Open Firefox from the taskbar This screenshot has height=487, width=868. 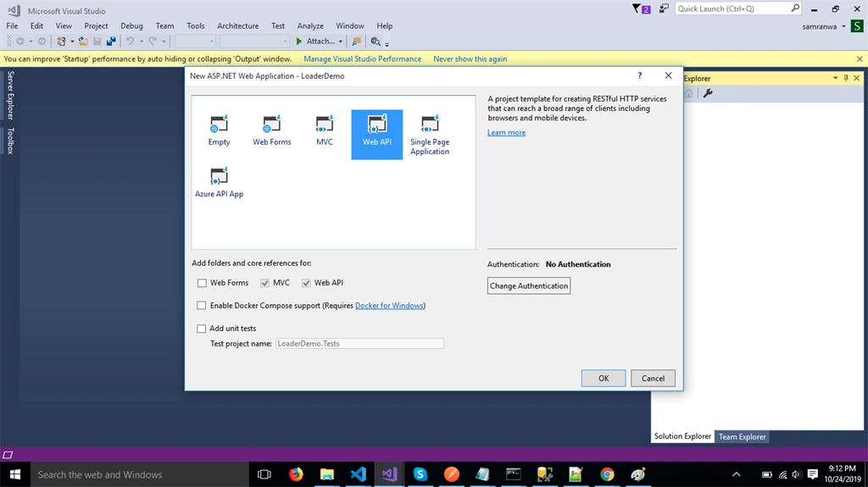[296, 474]
